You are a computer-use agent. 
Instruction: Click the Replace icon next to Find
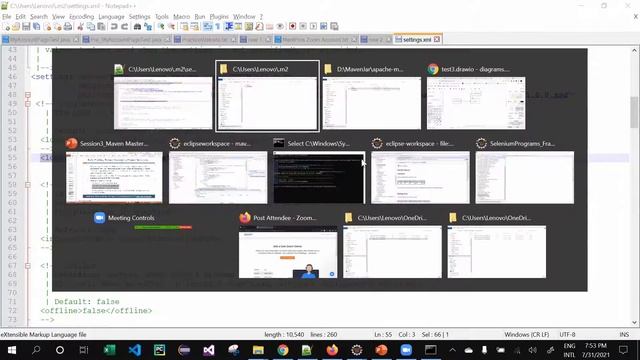tap(148, 27)
